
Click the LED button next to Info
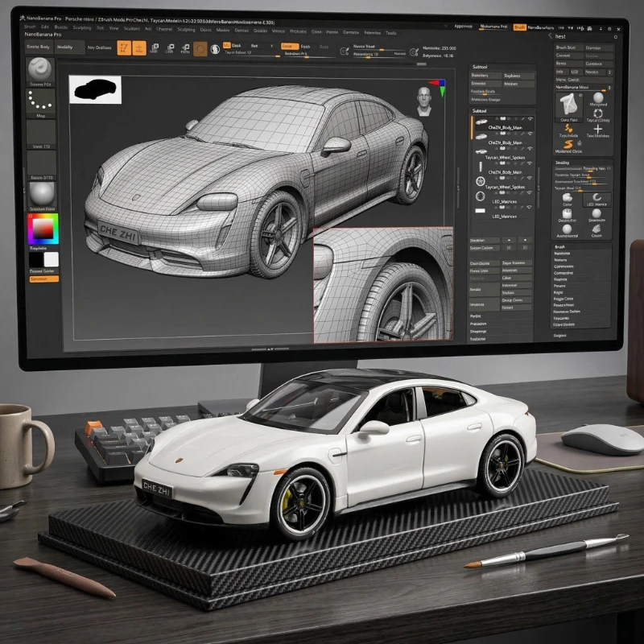pos(575,72)
